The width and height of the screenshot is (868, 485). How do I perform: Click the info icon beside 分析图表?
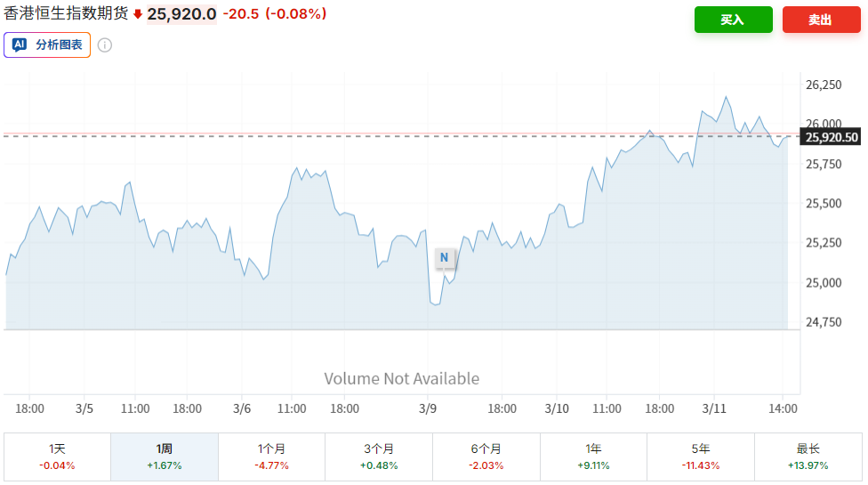[105, 44]
